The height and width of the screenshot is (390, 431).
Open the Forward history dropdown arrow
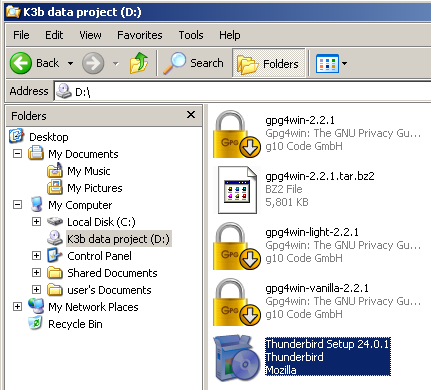point(116,63)
